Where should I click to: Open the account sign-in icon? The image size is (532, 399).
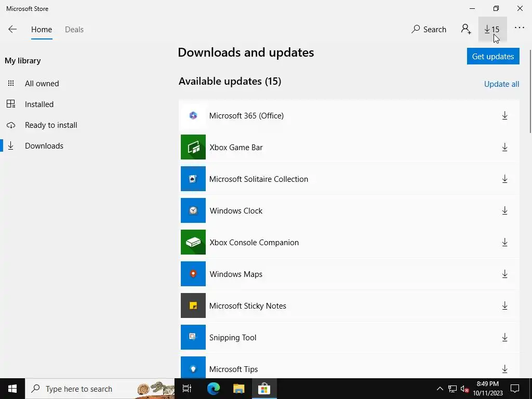[x=466, y=29]
